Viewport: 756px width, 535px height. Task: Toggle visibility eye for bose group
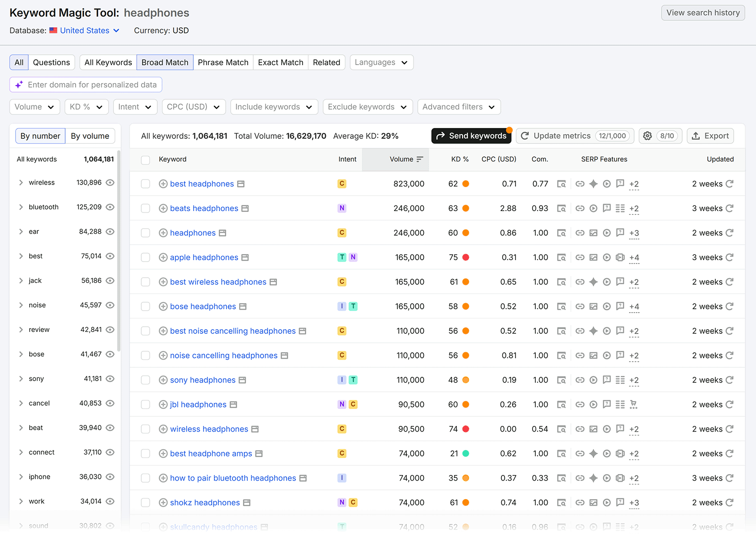110,355
